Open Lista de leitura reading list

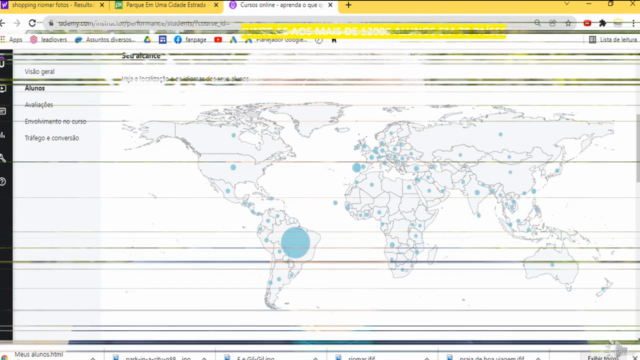[x=613, y=40]
